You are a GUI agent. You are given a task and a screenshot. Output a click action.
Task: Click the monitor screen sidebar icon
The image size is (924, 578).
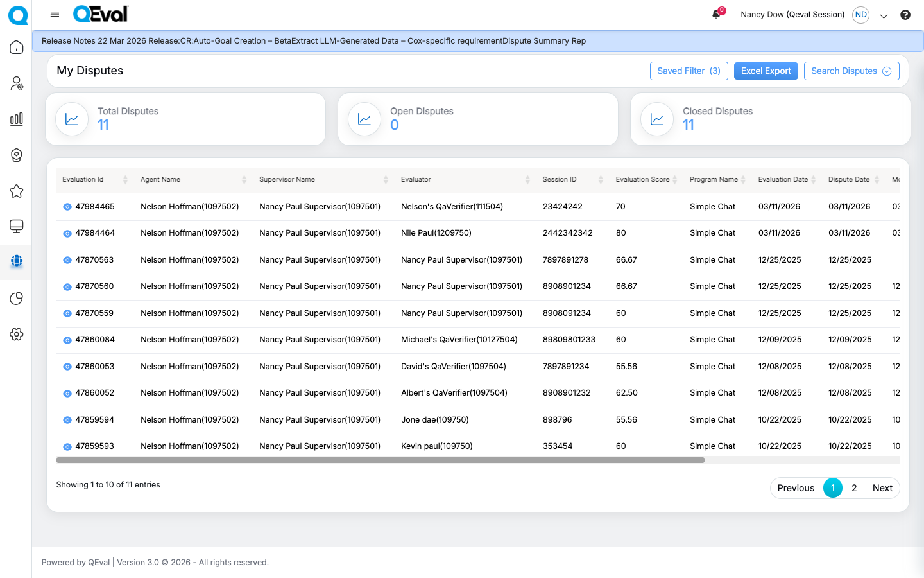click(17, 226)
